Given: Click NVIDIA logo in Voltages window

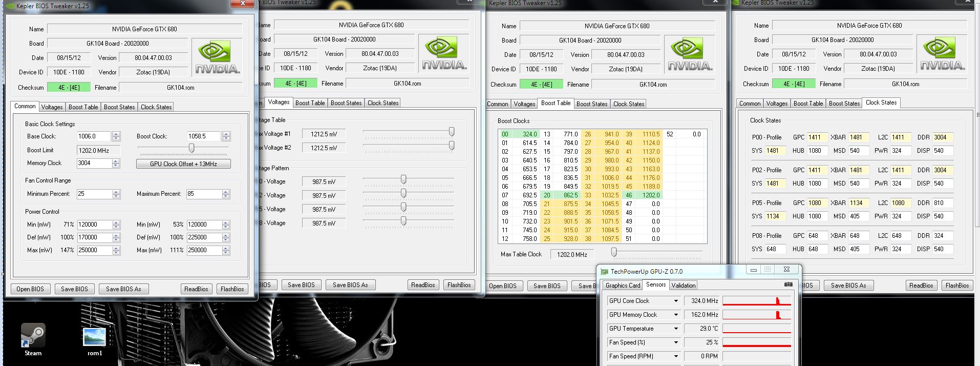Looking at the screenshot, I should click(x=443, y=53).
